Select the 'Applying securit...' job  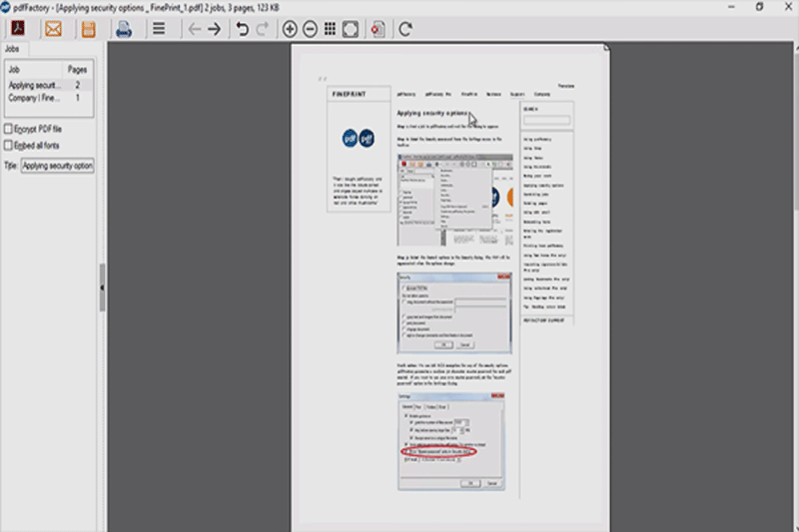[35, 86]
